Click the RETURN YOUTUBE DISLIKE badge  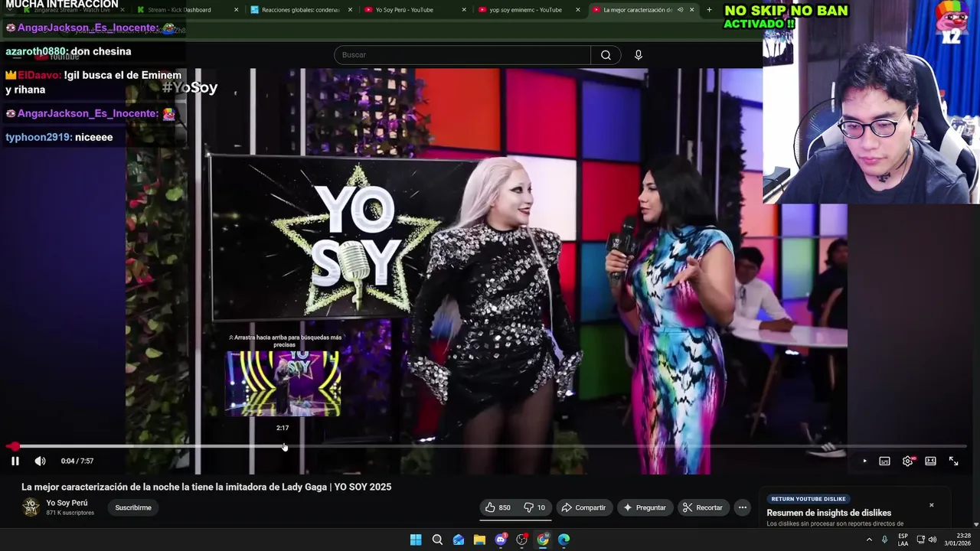coord(808,499)
